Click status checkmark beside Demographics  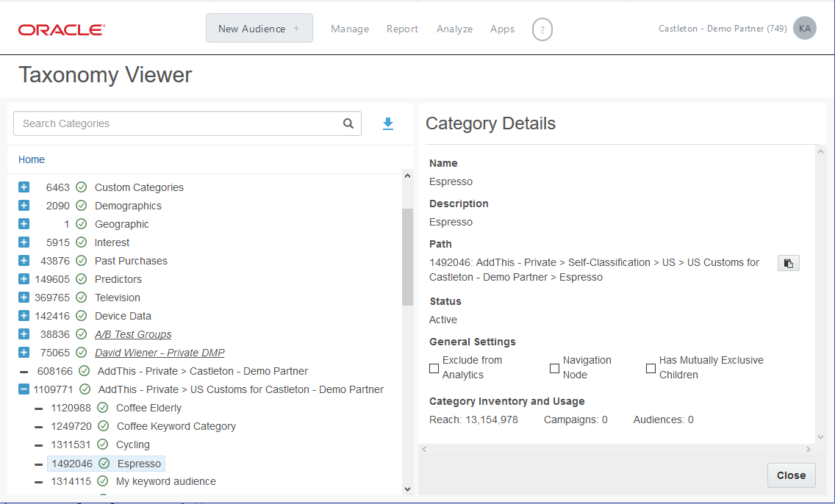tap(81, 206)
